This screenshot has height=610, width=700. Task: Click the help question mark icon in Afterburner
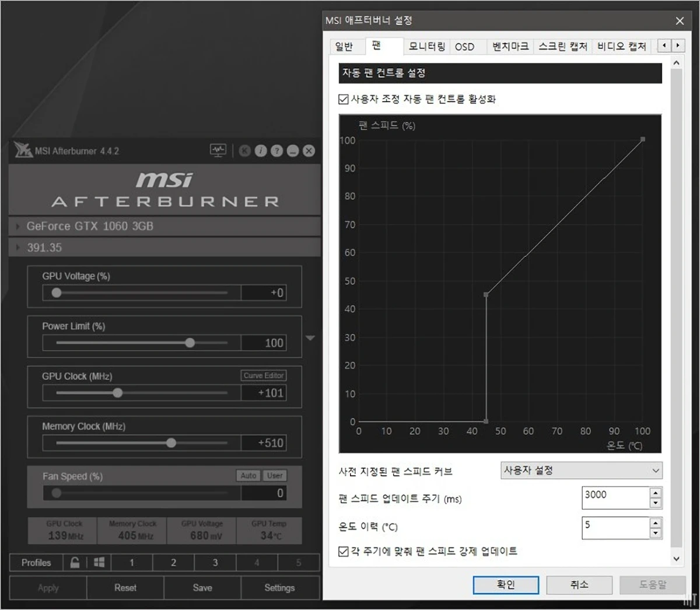pyautogui.click(x=276, y=151)
